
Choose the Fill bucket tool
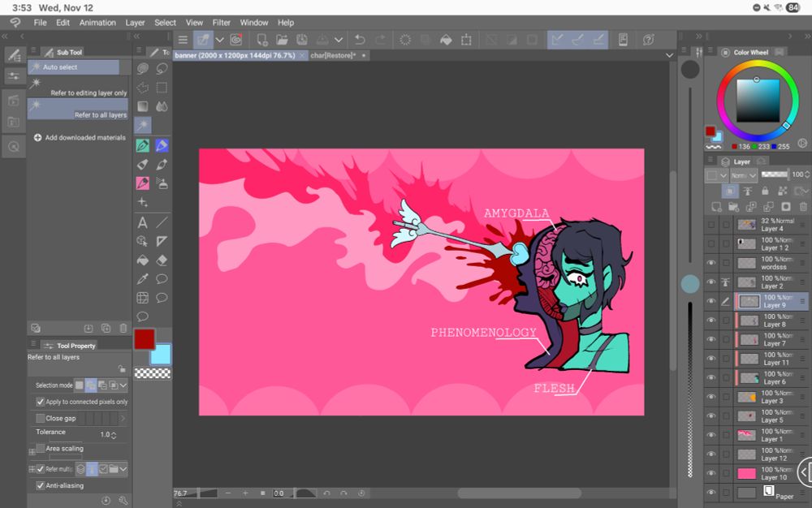point(143,260)
